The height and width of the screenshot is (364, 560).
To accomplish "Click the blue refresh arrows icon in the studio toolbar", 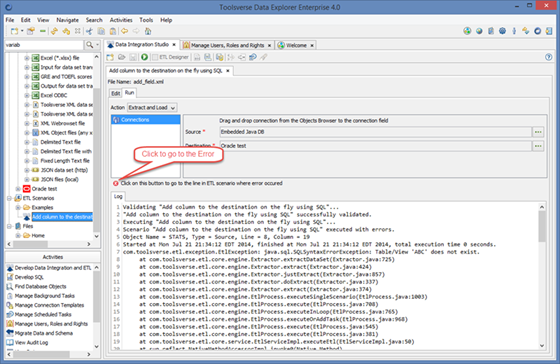I will pyautogui.click(x=253, y=57).
